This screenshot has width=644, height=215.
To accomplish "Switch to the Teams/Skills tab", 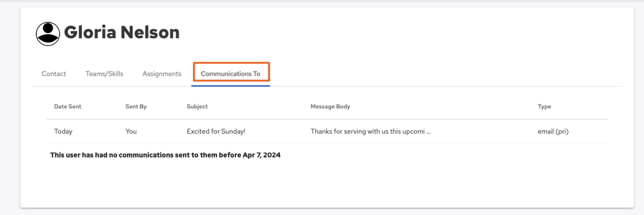I will click(x=104, y=74).
